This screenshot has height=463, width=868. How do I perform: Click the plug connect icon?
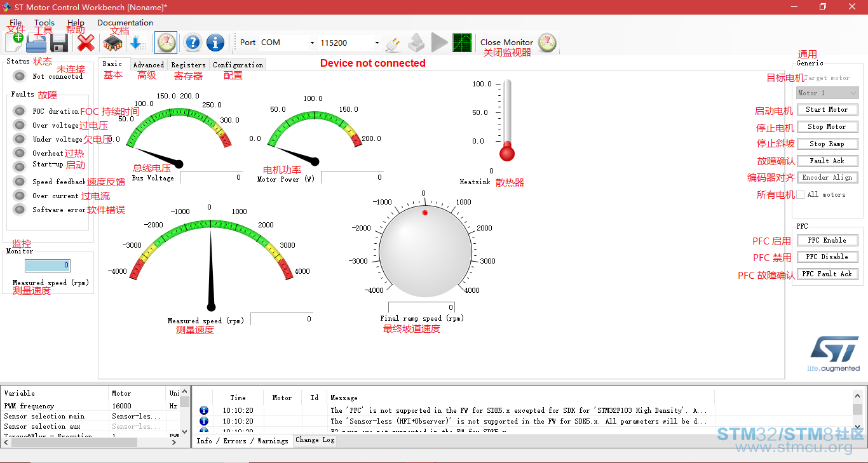point(393,43)
